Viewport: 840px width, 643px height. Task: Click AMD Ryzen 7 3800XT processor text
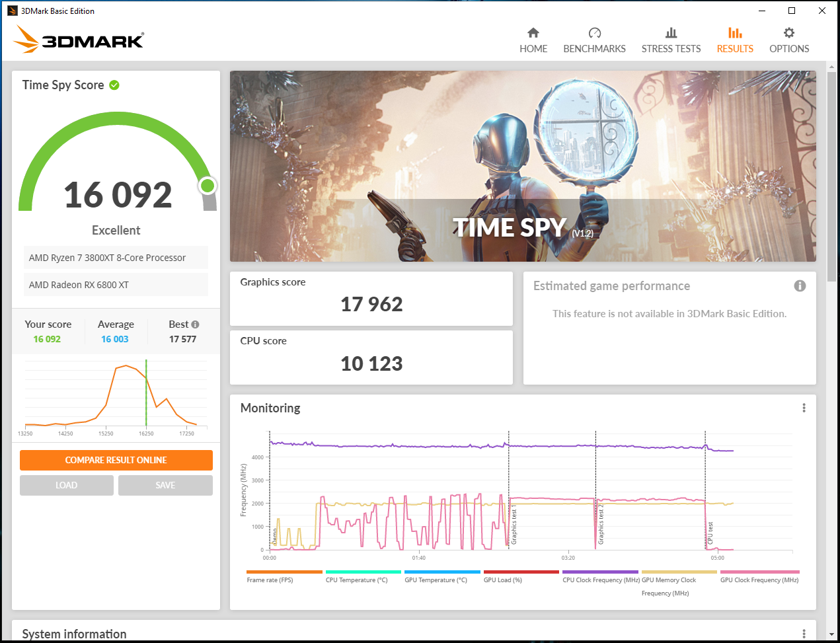(x=107, y=258)
